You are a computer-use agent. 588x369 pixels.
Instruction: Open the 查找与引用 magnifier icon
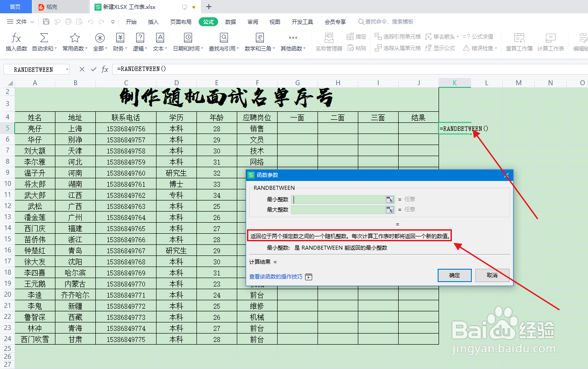pyautogui.click(x=224, y=38)
